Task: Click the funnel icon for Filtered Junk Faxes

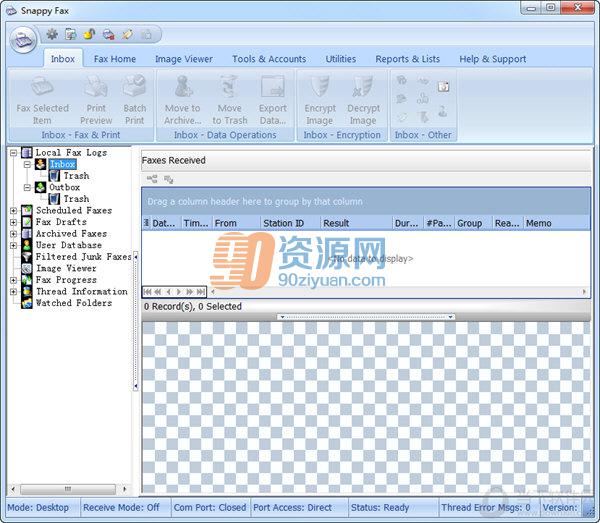Action: [27, 257]
